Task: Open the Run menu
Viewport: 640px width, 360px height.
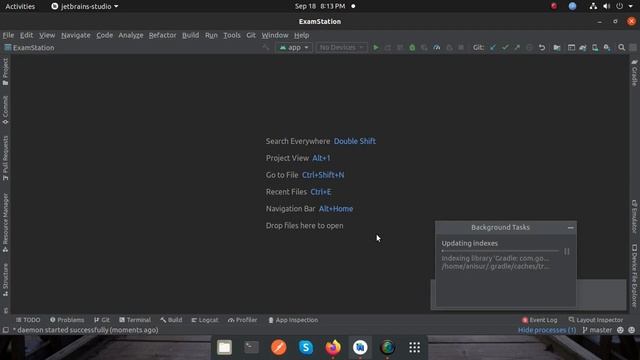Action: (x=211, y=35)
